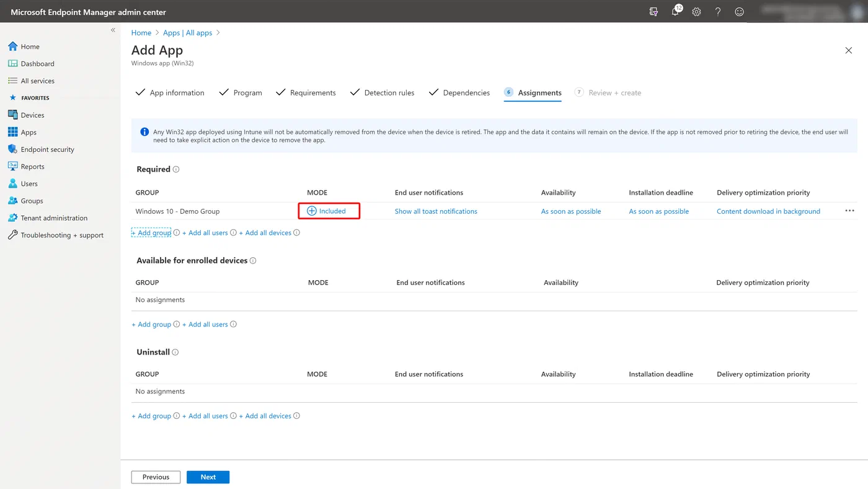Click the Apps | All apps breadcrumb
Screen dimensions: 868x489
click(x=187, y=33)
